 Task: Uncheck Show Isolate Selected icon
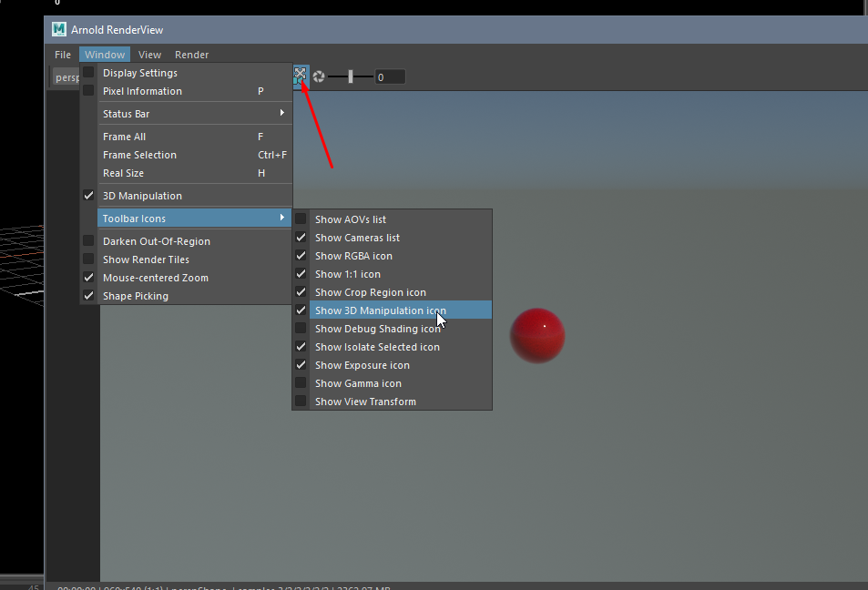[x=392, y=347]
